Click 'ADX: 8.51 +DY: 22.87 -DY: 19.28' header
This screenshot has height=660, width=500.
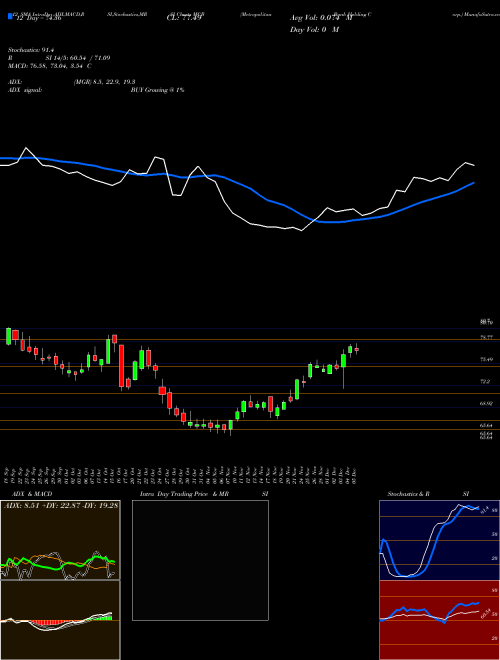coord(61,505)
